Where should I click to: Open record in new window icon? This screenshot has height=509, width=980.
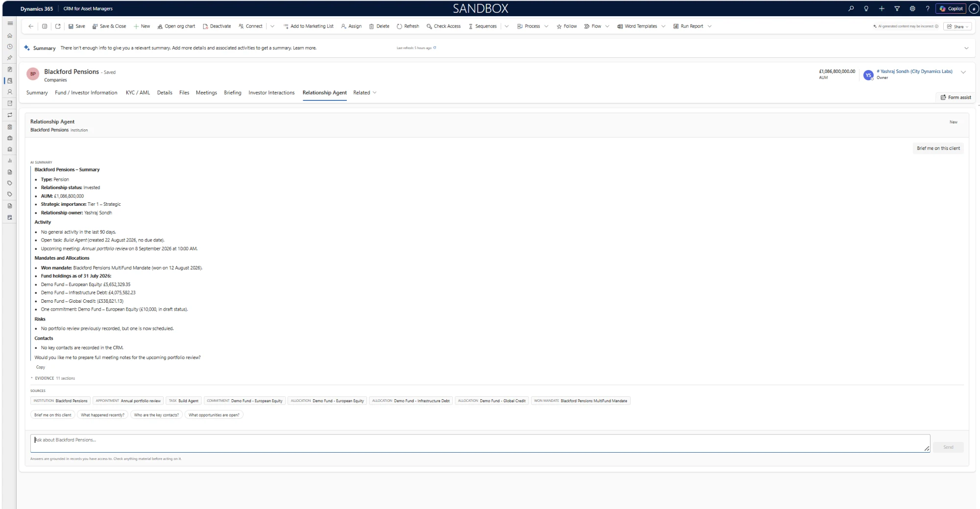coord(58,26)
